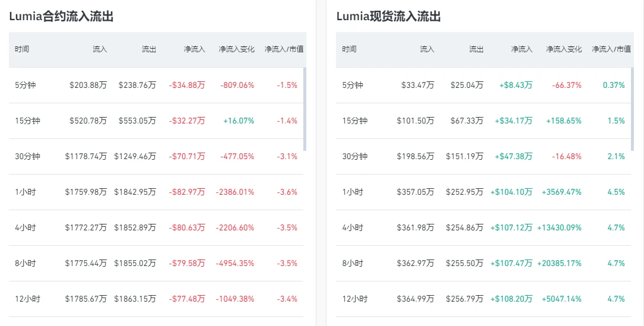
Task: Click the 净流入/市值 header in the contract table
Action: 284,49
